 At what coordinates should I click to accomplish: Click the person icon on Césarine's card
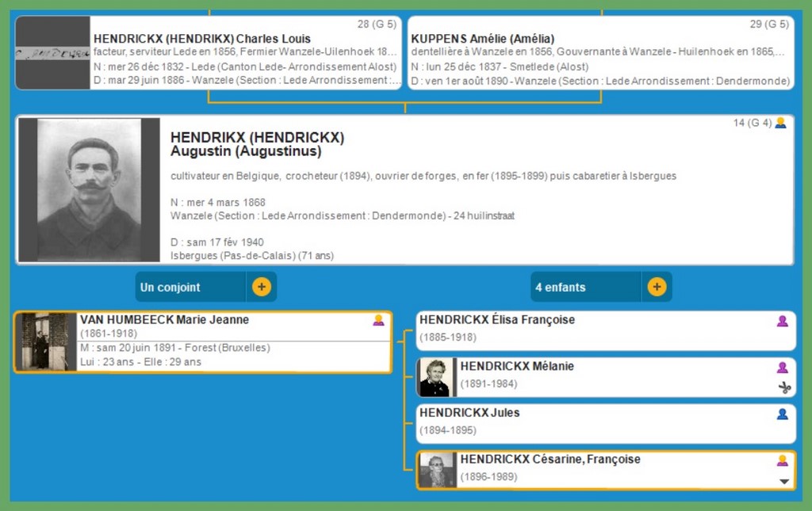(x=782, y=460)
